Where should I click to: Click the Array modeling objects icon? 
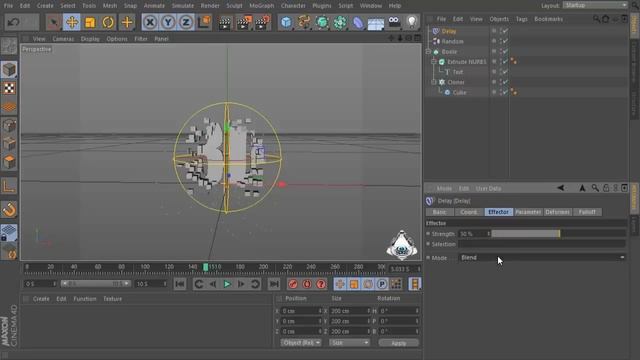340,22
